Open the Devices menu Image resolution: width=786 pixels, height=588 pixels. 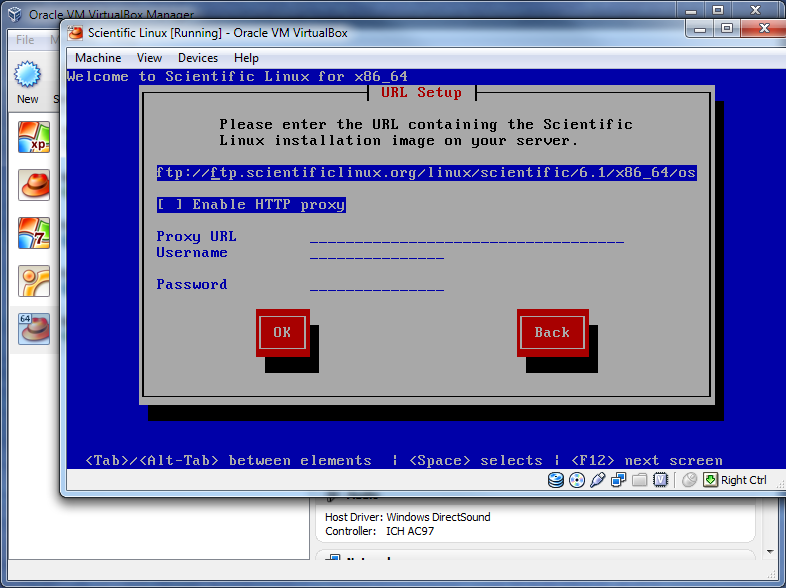(198, 58)
